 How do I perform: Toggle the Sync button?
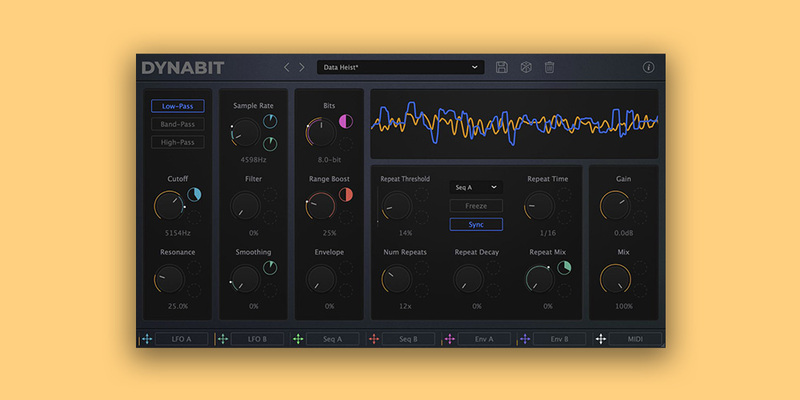coord(476,224)
